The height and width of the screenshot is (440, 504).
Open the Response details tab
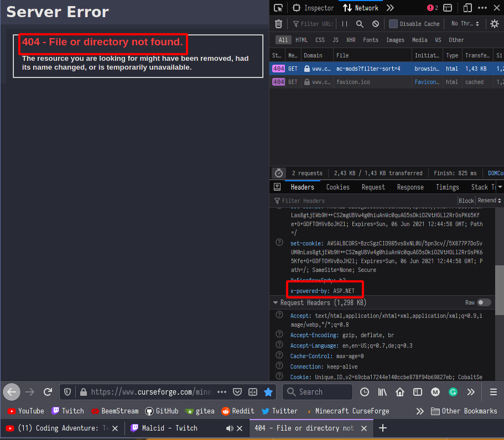[410, 187]
